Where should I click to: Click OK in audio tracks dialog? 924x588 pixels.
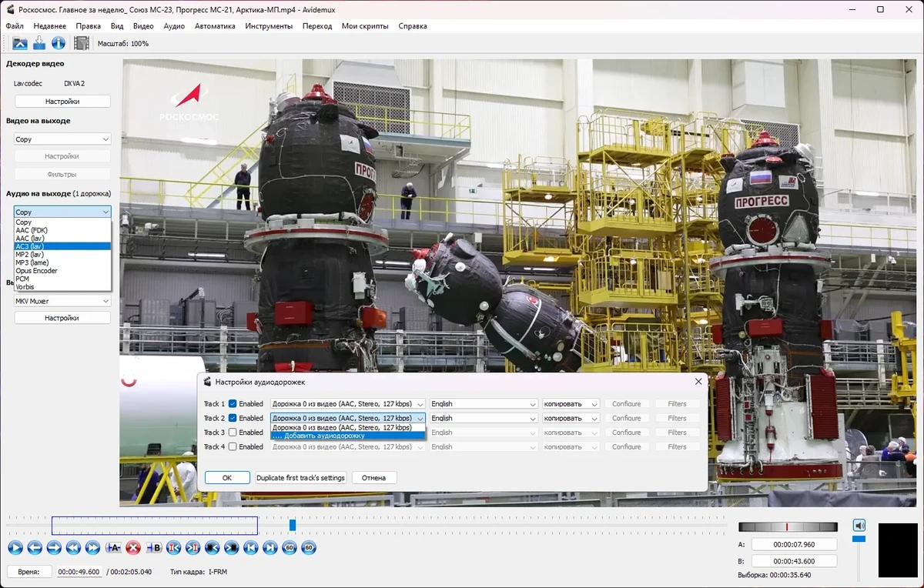[227, 478]
